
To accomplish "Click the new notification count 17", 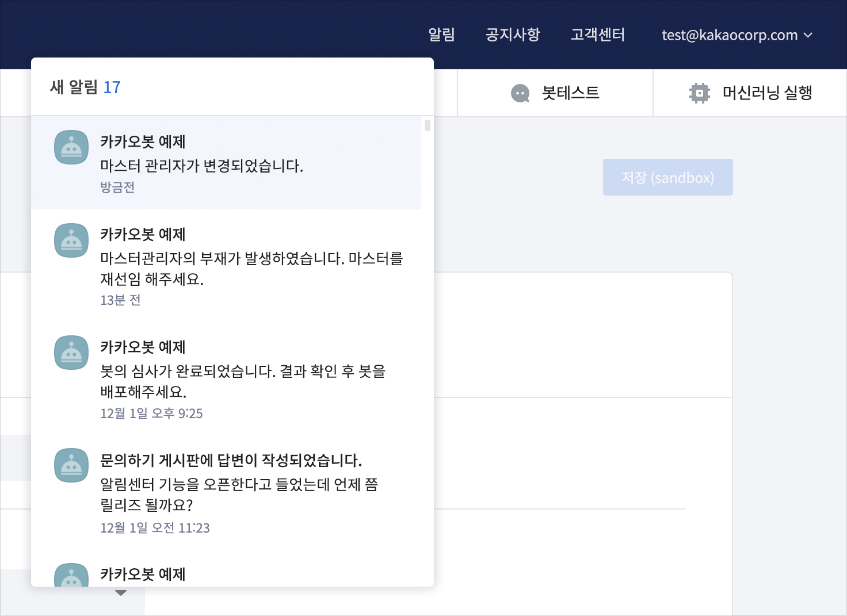I will pos(112,87).
